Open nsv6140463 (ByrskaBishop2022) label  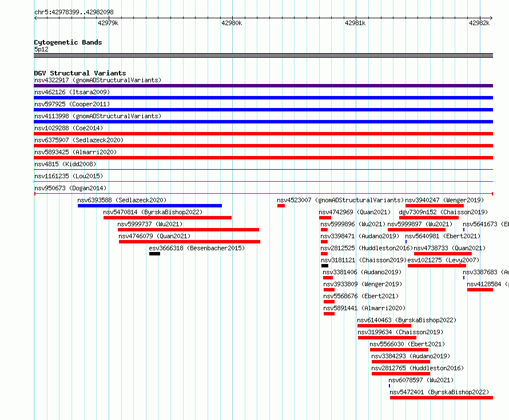coord(407,320)
